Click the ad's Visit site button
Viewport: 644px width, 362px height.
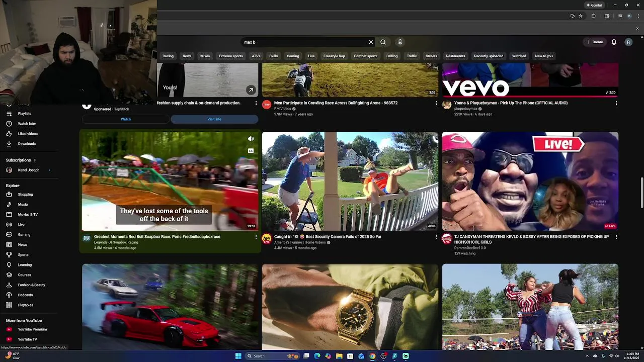[214, 119]
